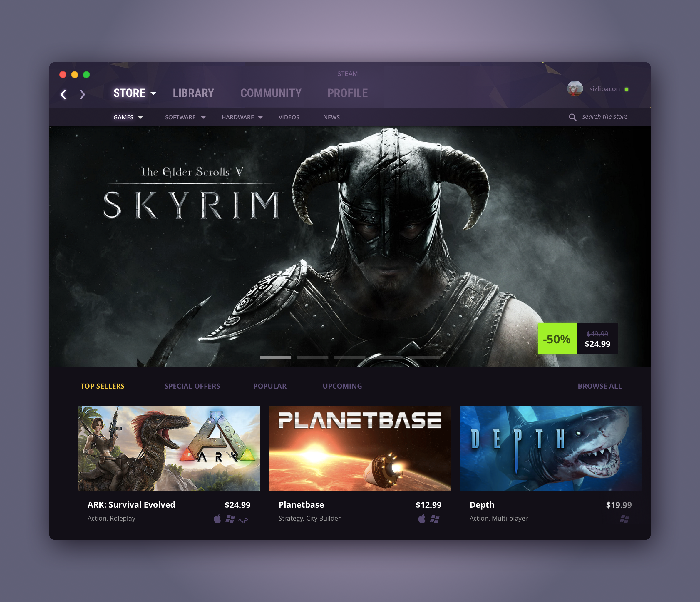Click the search the store icon
700x602 pixels.
click(x=573, y=117)
